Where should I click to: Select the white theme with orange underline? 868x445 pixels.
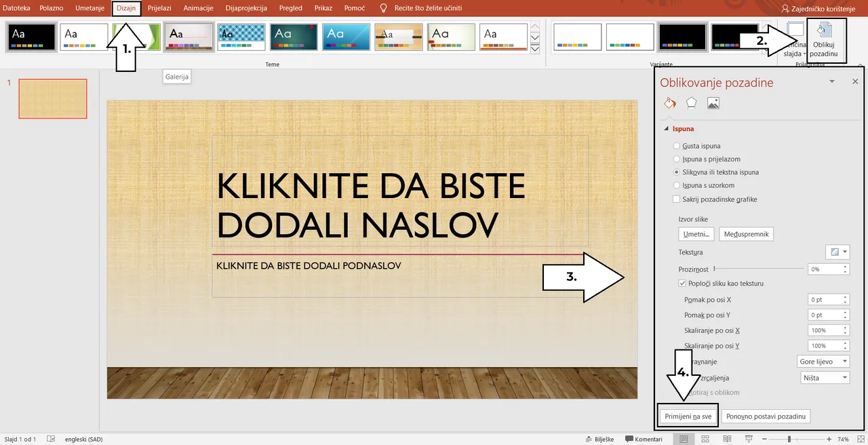[504, 37]
